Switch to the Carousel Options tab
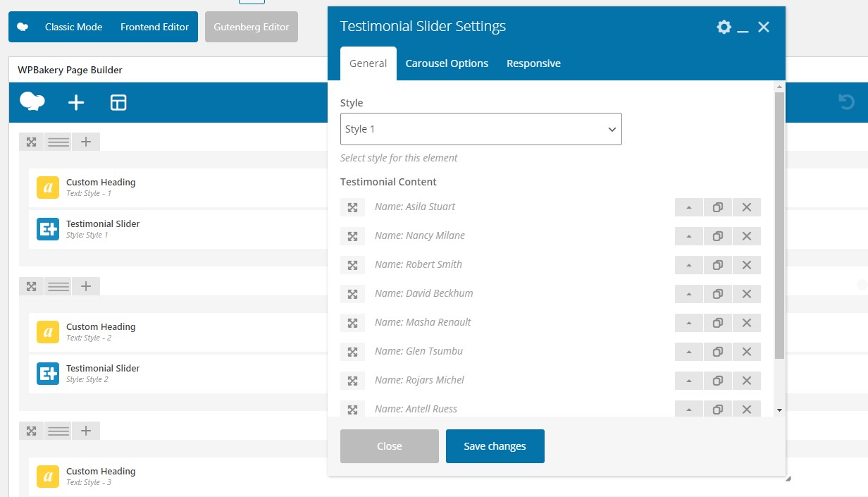Viewport: 868px width, 497px height. (447, 63)
